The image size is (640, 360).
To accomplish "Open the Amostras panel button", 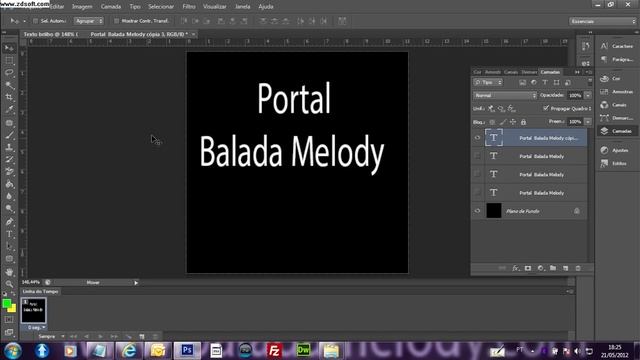I will (x=617, y=92).
